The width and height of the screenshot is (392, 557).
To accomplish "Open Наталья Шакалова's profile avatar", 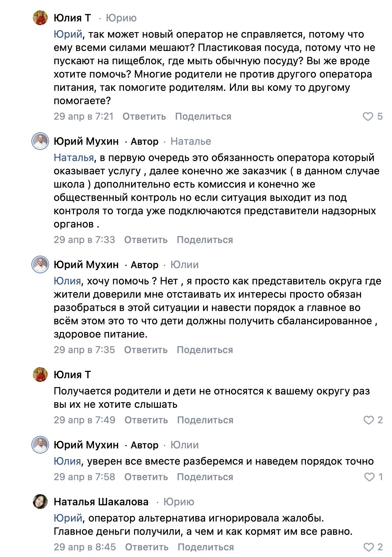I will tap(40, 502).
